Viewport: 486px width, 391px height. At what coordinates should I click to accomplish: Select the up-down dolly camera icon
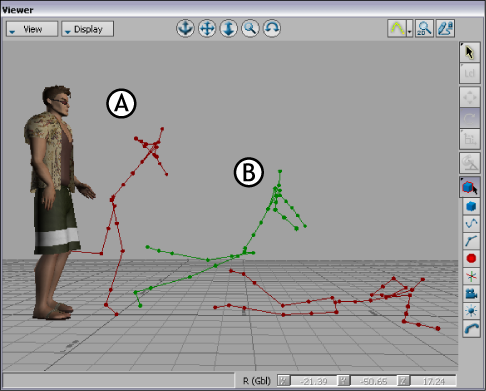click(229, 28)
